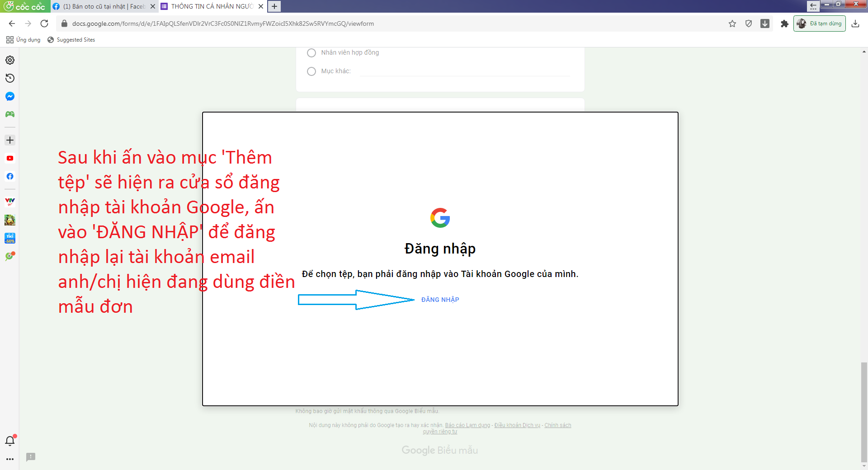Screen dimensions: 868x470
Task: Click the feedback report icon at bottom left
Action: point(31,457)
